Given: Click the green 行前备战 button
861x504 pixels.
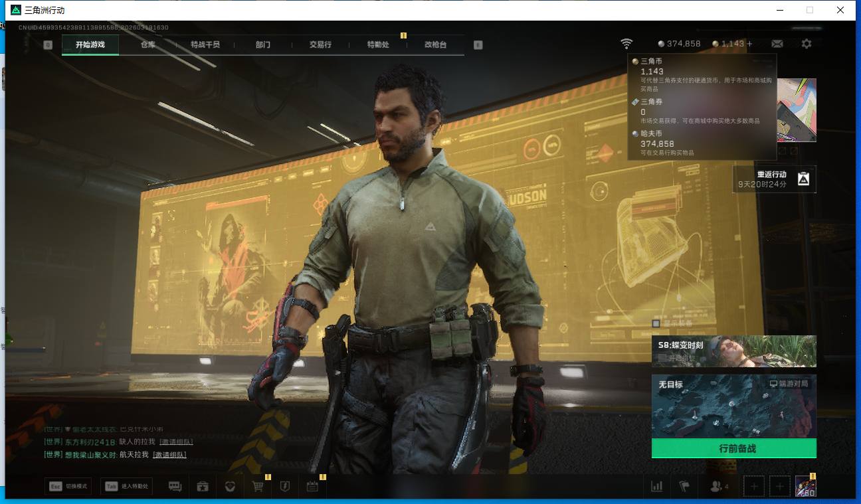Looking at the screenshot, I should click(733, 448).
